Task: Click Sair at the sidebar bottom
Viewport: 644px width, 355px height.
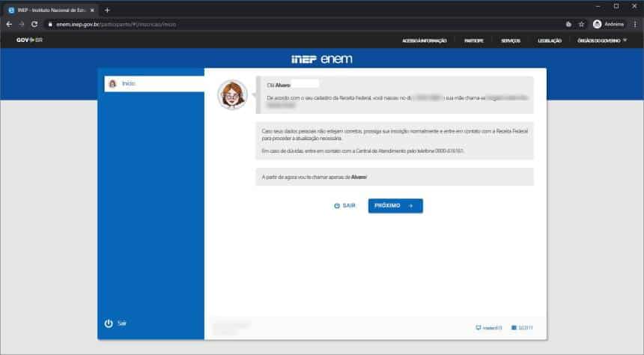Action: coord(121,324)
